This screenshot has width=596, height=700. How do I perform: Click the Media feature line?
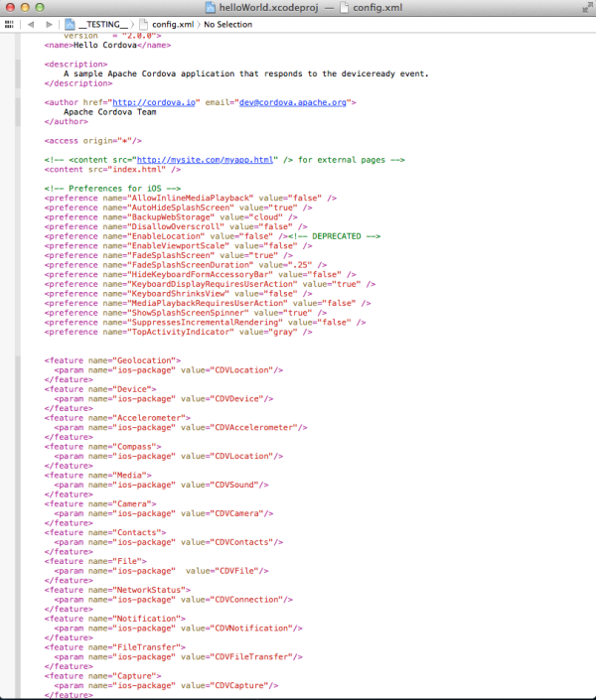click(98, 476)
